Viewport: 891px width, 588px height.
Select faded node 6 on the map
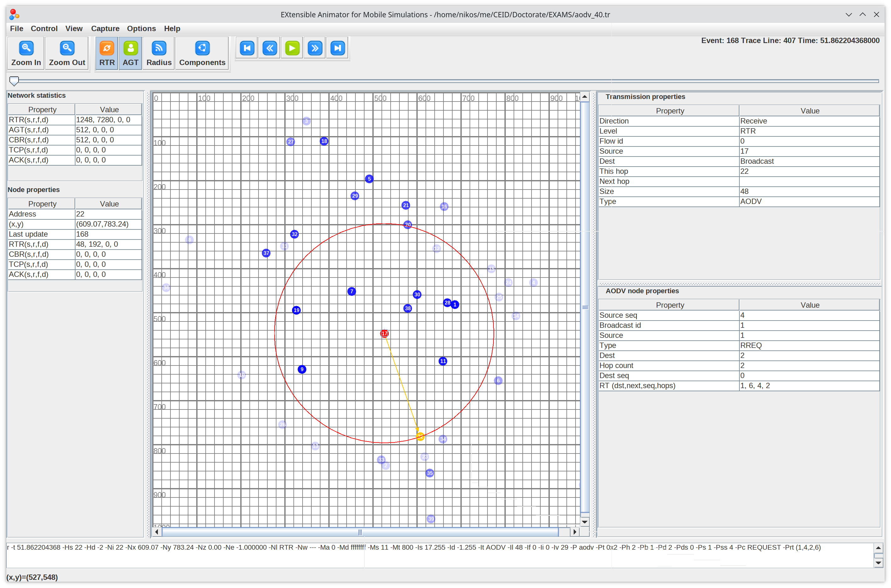tap(498, 381)
